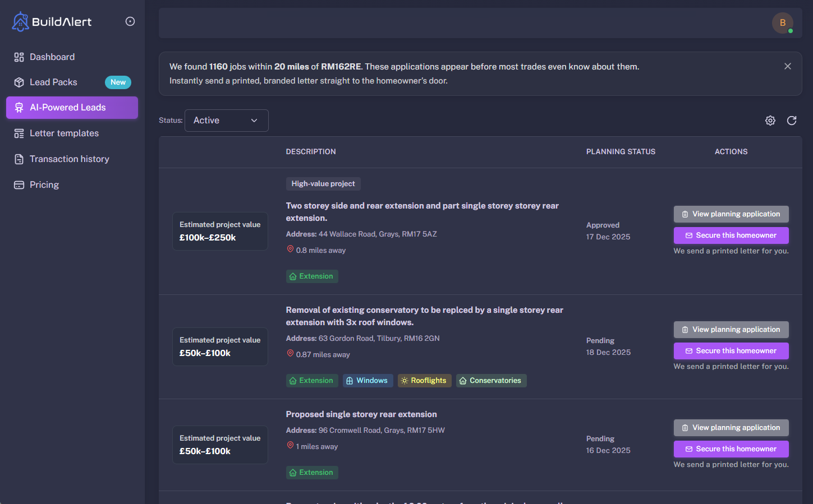Go to Lead Packs
The width and height of the screenshot is (813, 504).
53,82
